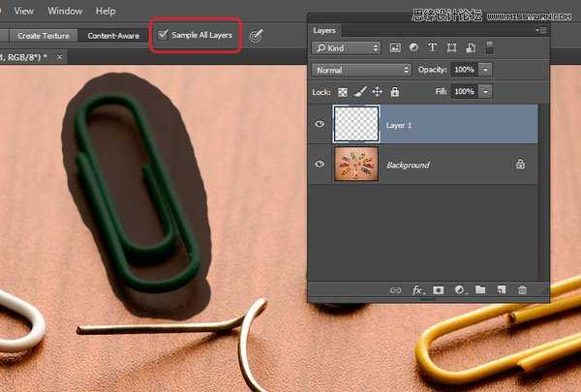
Task: Open the Normal blend mode dropdown
Action: point(361,70)
